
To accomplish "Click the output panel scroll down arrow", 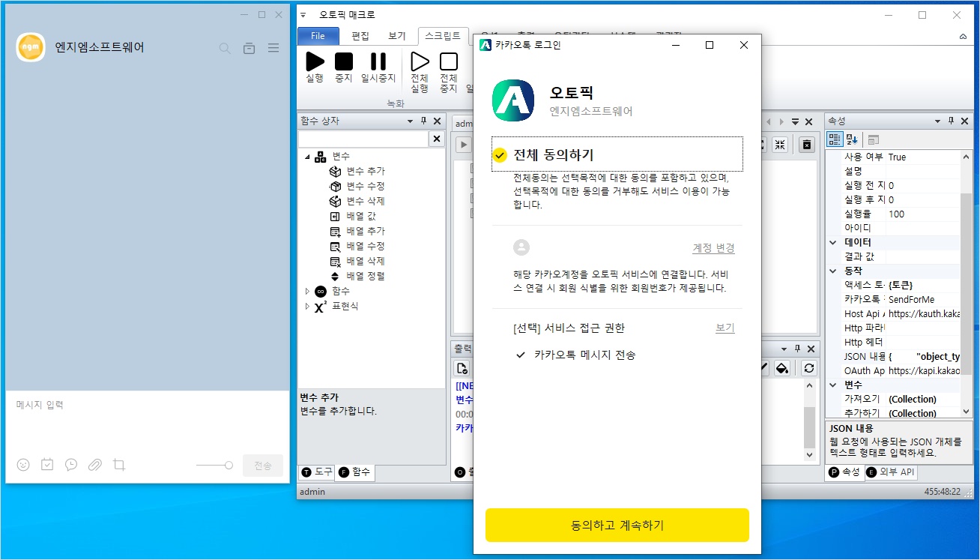I will click(809, 454).
